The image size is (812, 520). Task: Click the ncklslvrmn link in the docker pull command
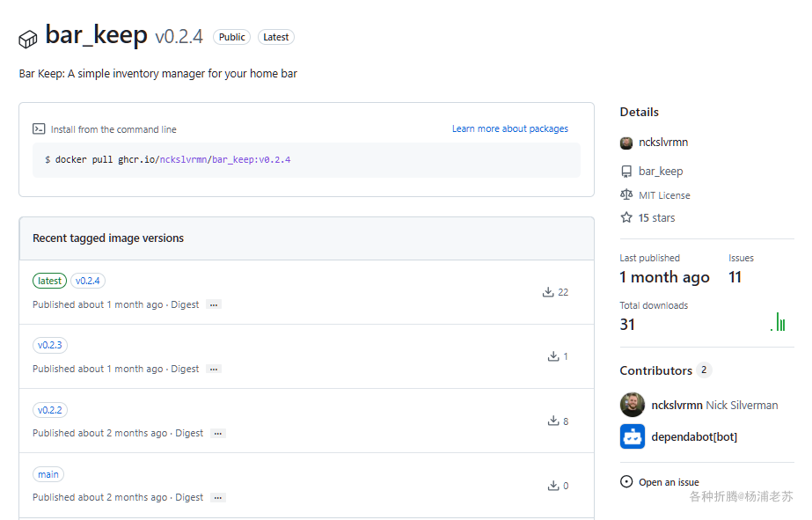coord(183,159)
